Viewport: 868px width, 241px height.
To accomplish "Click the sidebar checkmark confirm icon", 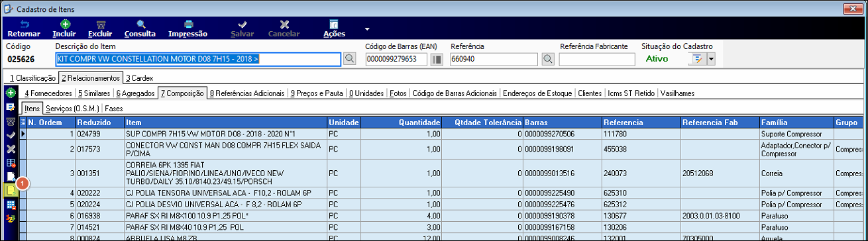I will pos(11,135).
